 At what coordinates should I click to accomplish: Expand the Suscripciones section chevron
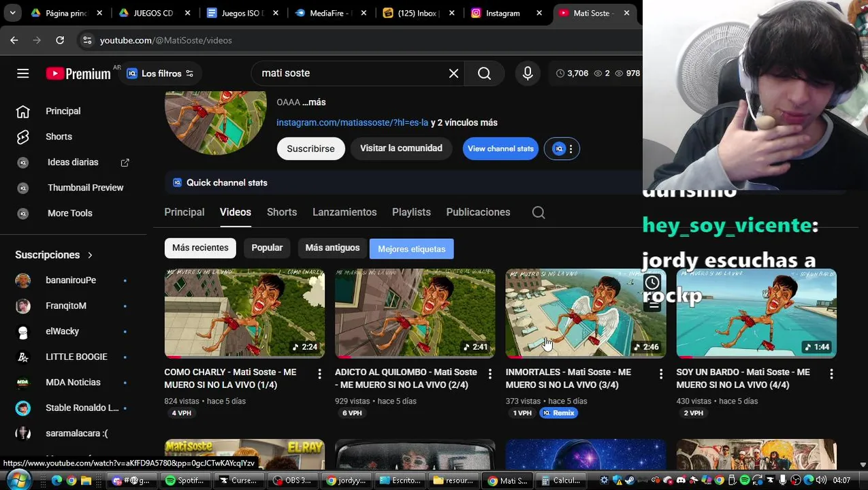(x=90, y=255)
